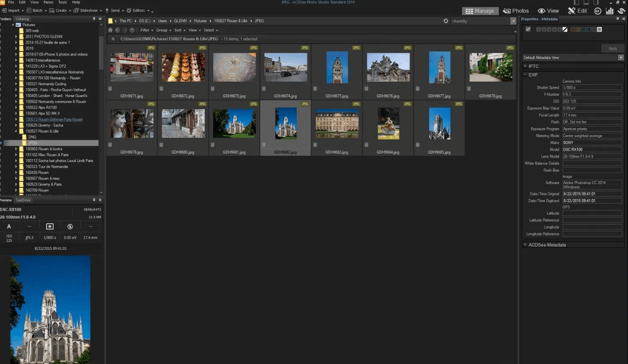628x364 pixels.
Task: Select the red color label swatch
Action: (x=573, y=30)
